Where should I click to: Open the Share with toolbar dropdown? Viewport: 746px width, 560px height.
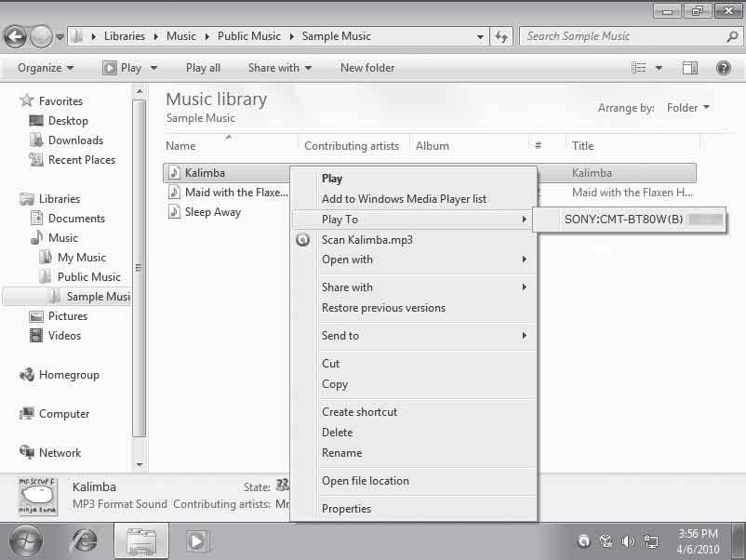click(x=280, y=68)
